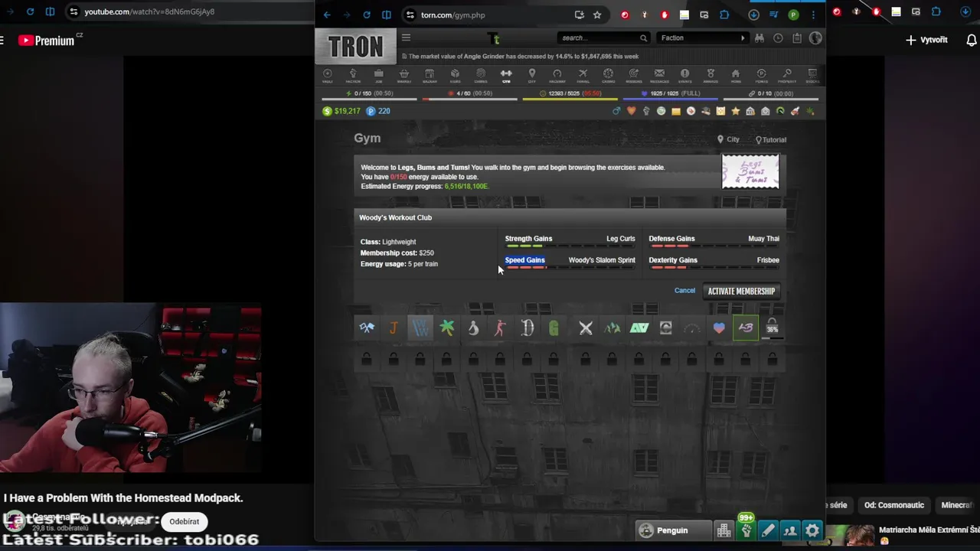This screenshot has width=980, height=551.
Task: Open the City link beside Gym heading
Action: pyautogui.click(x=728, y=139)
